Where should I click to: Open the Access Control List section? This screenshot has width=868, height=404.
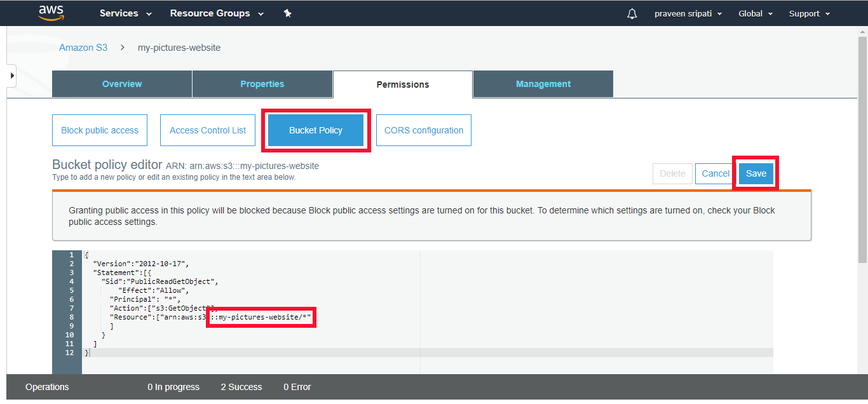[x=207, y=130]
